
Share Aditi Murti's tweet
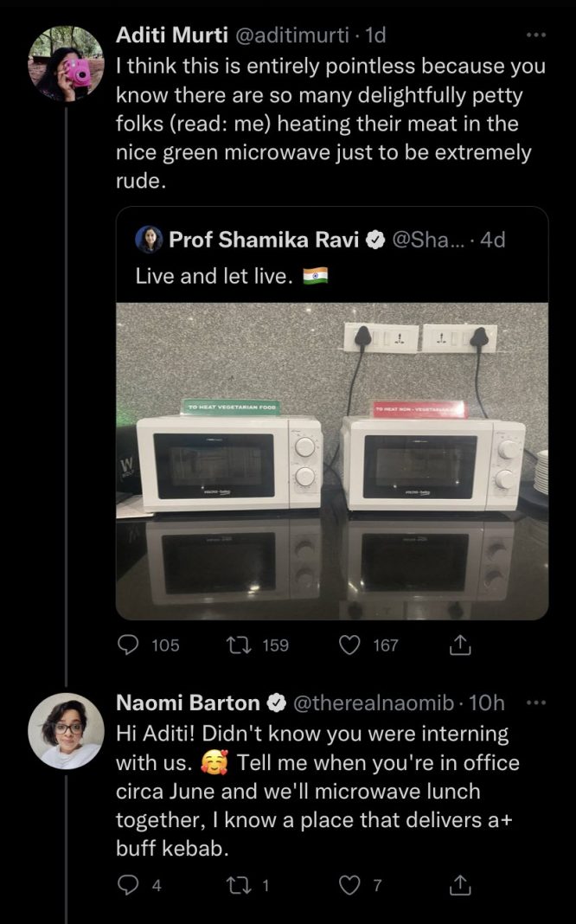tap(461, 645)
